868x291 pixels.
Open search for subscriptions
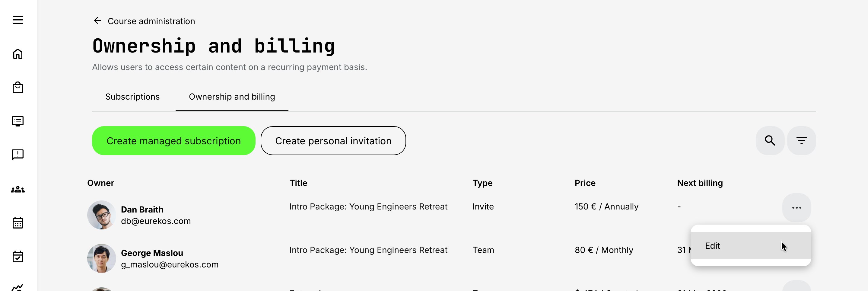(770, 140)
